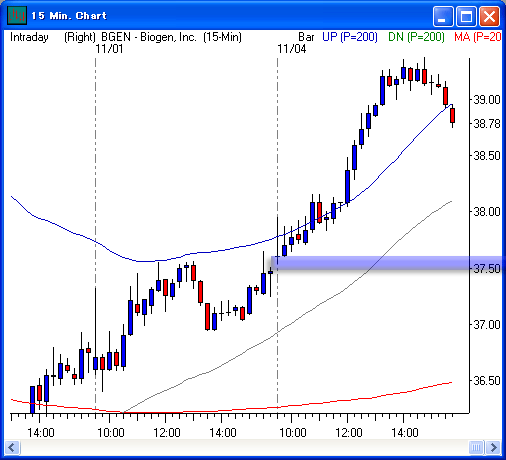
Task: Click the chart app icon in title bar
Action: tap(17, 15)
